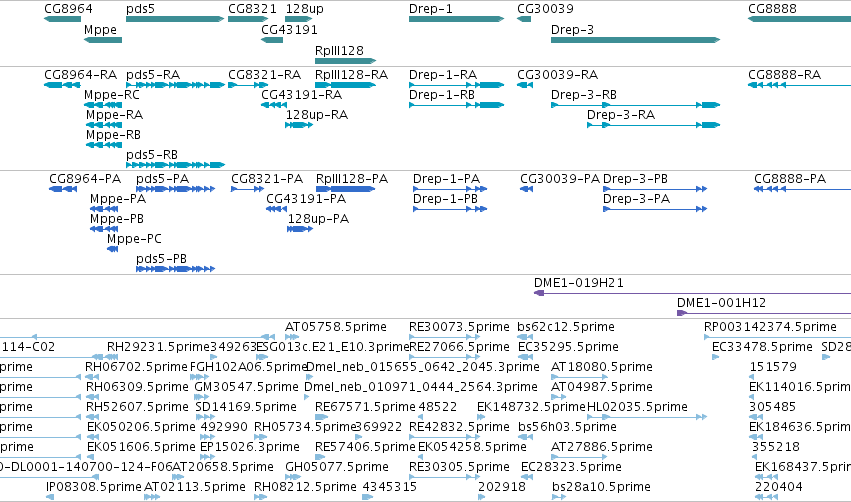The height and width of the screenshot is (502, 851).
Task: Select the DME1-001H12 clone label
Action: pyautogui.click(x=721, y=303)
